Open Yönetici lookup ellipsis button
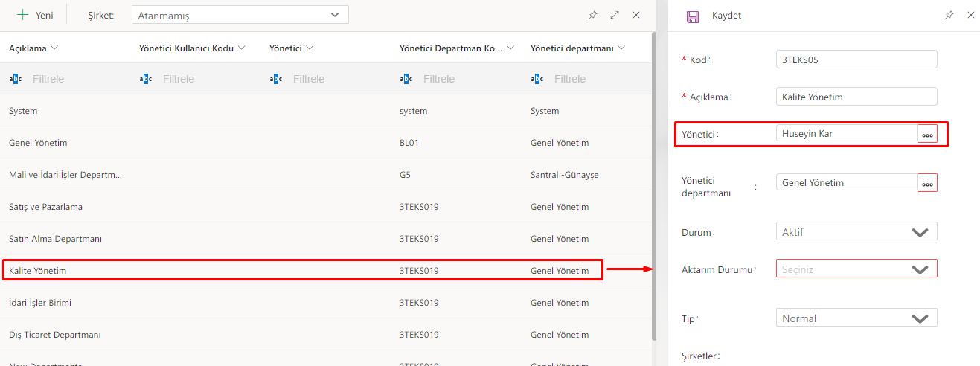This screenshot has width=980, height=366. point(927,135)
